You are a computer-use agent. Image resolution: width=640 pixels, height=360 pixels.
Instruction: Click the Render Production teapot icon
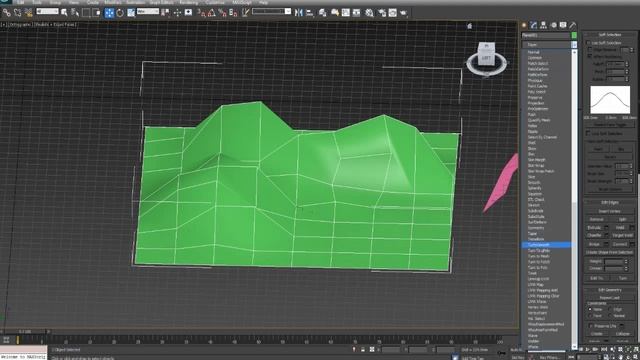point(404,13)
